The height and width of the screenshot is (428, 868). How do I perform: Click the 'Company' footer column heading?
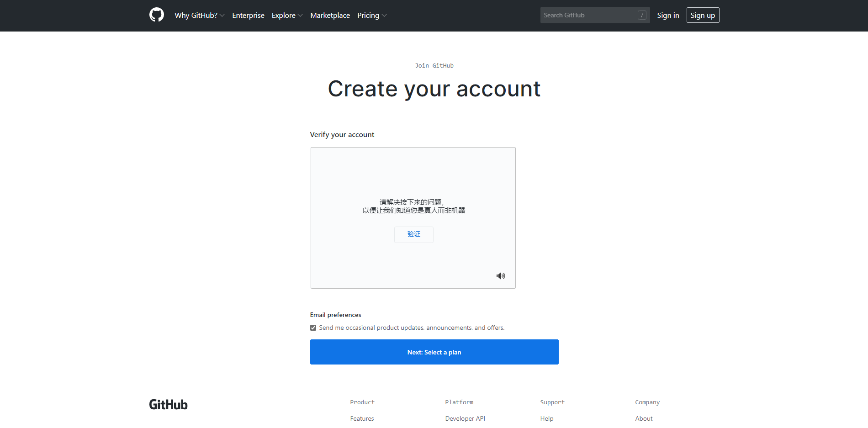[647, 402]
